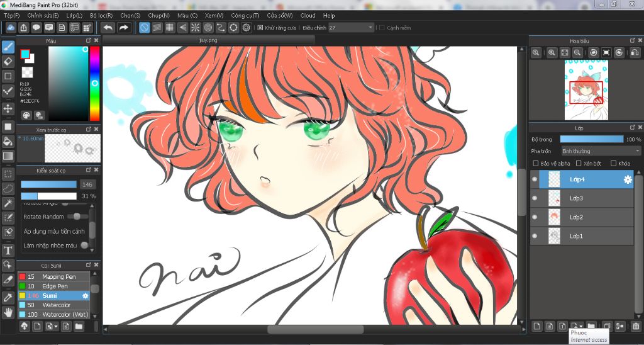Turn snap off using the circle-slash icon
This screenshot has height=345, width=644.
144,28
